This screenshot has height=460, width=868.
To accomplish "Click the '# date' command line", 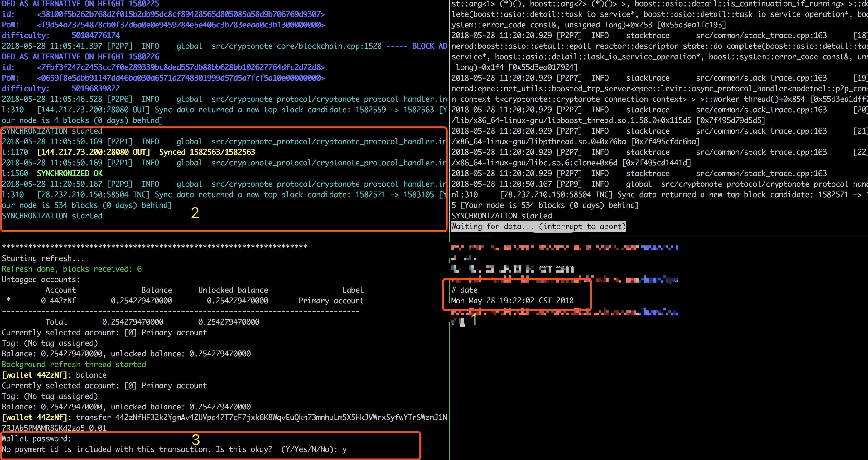I will pos(464,290).
